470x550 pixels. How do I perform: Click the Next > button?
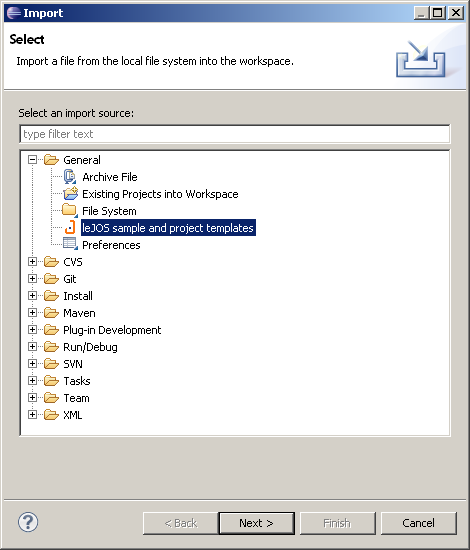256,523
